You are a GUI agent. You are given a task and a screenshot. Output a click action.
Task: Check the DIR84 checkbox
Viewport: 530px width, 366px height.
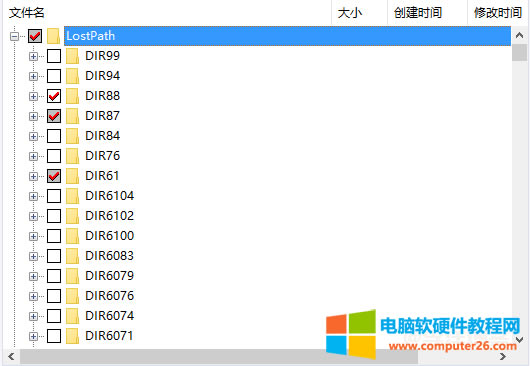coord(54,136)
